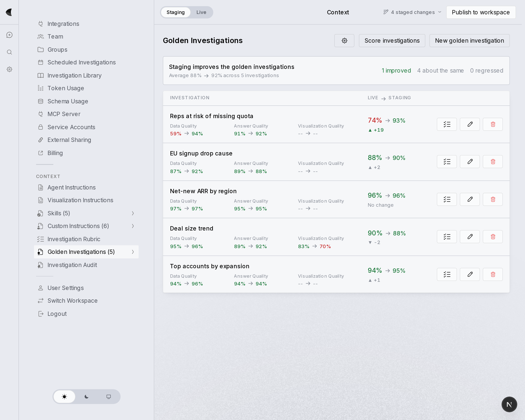Screen dimensions: 525x420
Task: Enable dark theme with the moon toggle
Action: (x=87, y=397)
